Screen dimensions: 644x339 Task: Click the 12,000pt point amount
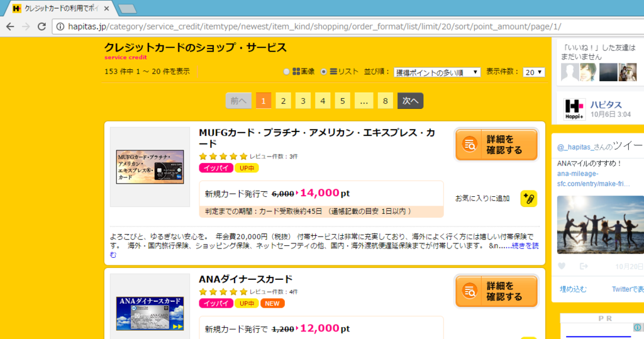325,329
